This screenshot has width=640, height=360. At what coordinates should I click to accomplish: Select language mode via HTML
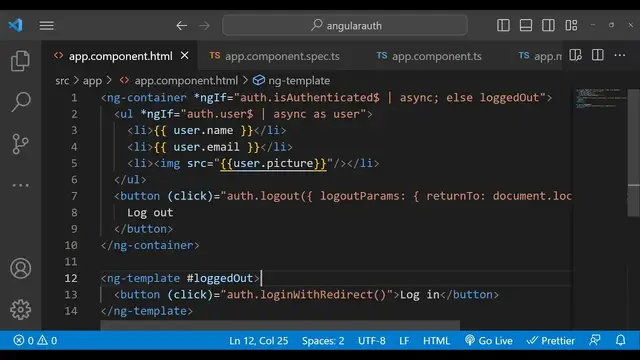tap(436, 340)
